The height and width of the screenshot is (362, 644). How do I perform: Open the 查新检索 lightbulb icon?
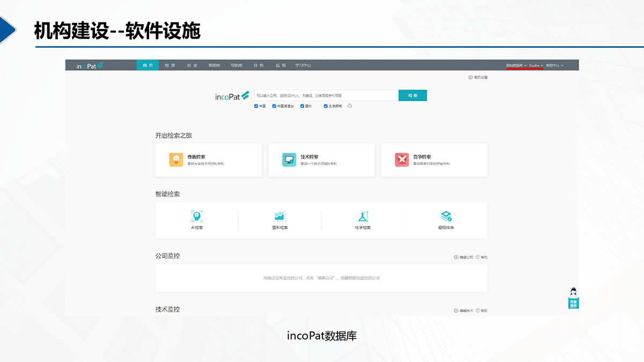click(x=175, y=160)
